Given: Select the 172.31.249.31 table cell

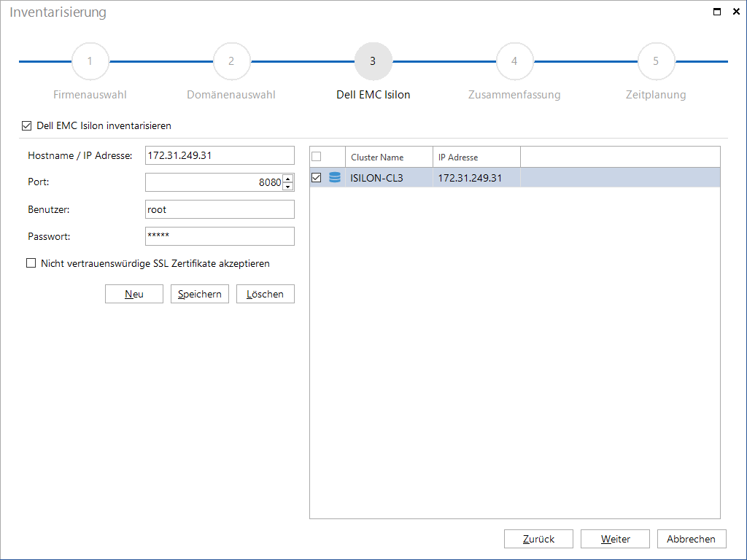Looking at the screenshot, I should click(x=476, y=178).
